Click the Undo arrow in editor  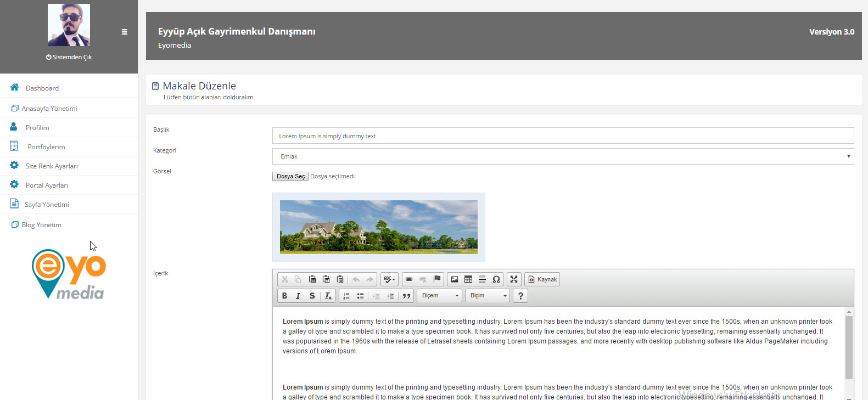point(356,279)
